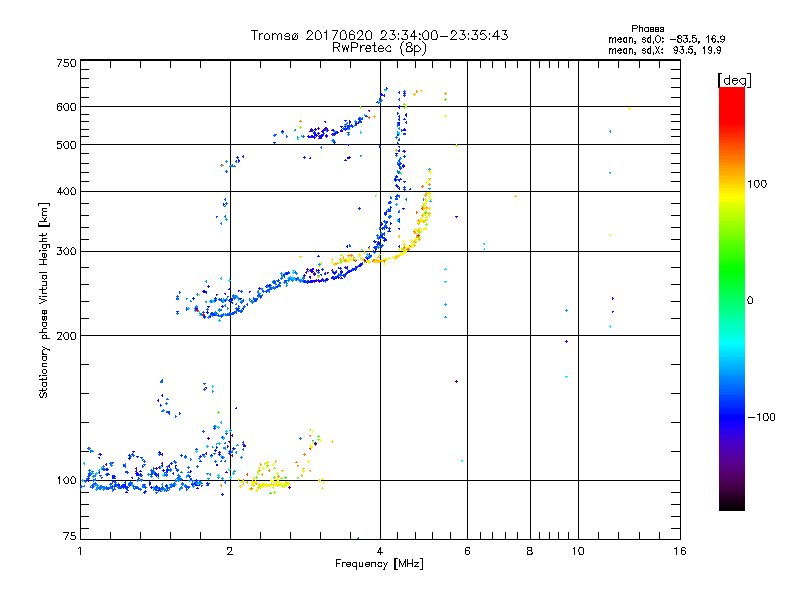Click the 750 height axis tick label
Image resolution: width=800 pixels, height=600 pixels.
click(66, 63)
